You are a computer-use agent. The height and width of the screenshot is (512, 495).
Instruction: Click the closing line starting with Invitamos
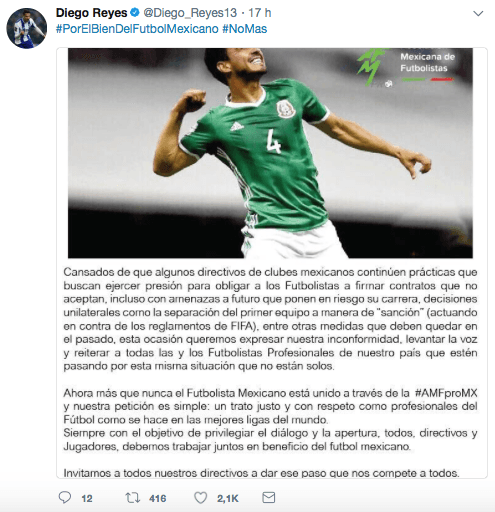coord(261,473)
